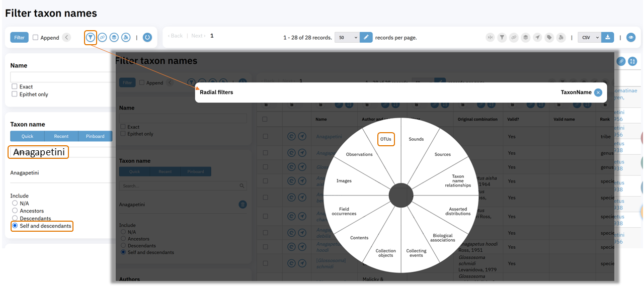Reset the filter with the circular arrow icon

[147, 37]
